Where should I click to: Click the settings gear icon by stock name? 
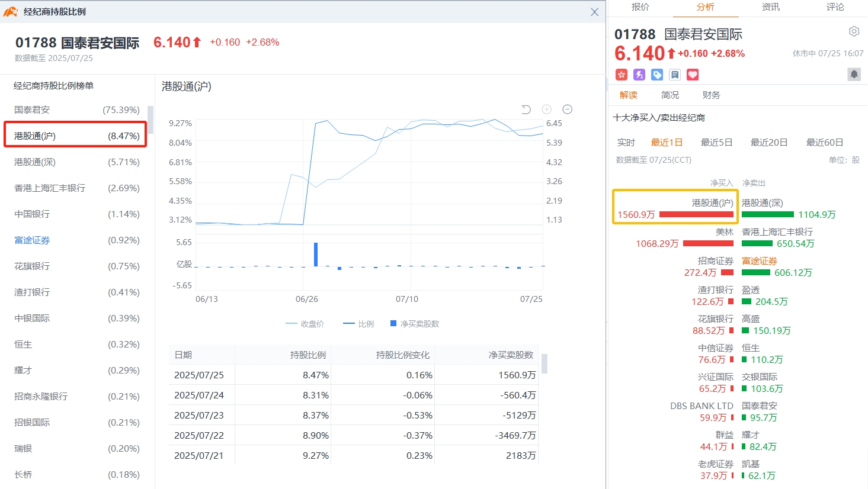[854, 31]
